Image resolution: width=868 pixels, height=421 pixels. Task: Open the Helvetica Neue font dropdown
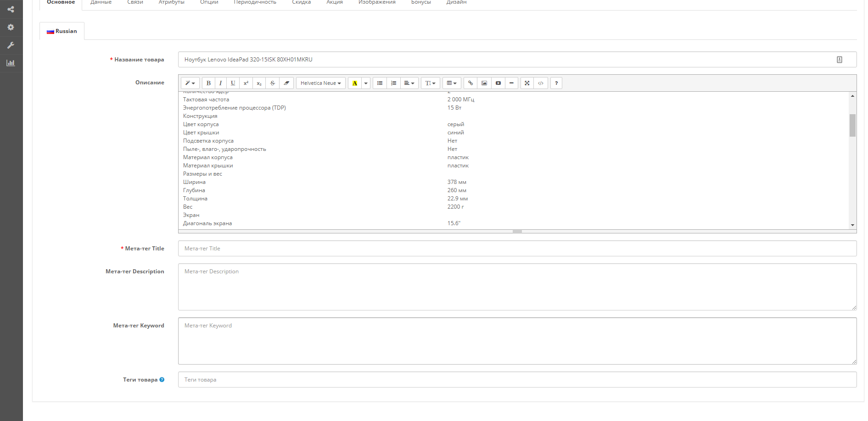pos(321,83)
